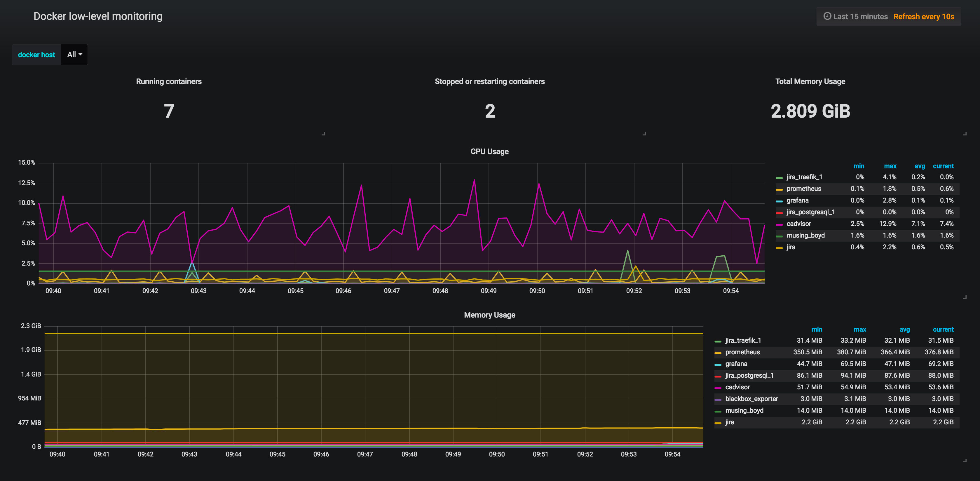980x481 pixels.
Task: Toggle the jira_traefik_1 series in CPU legend
Action: tap(804, 177)
